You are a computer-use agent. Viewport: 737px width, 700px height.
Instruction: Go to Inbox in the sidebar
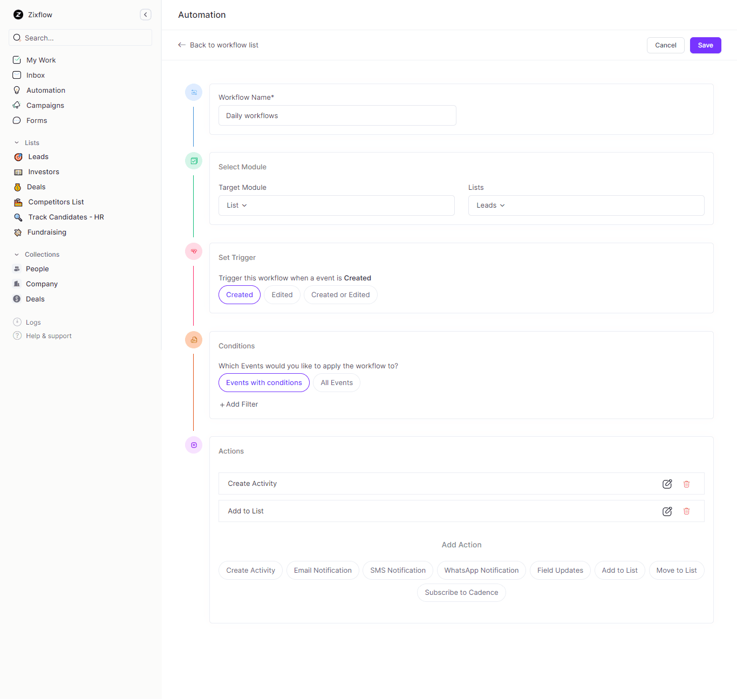[17, 75]
